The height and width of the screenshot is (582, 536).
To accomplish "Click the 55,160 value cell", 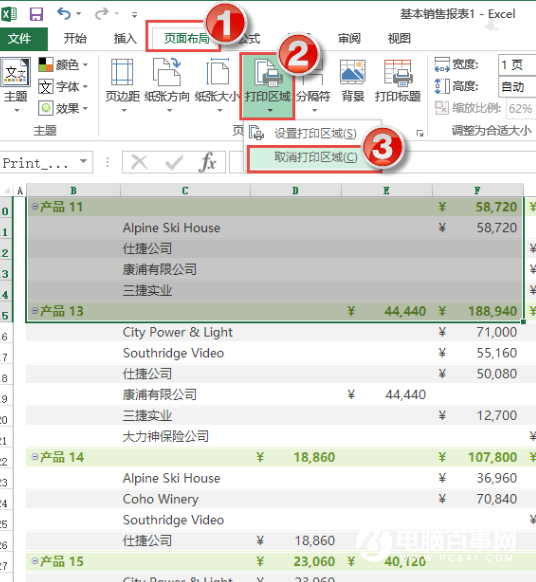I will point(478,353).
